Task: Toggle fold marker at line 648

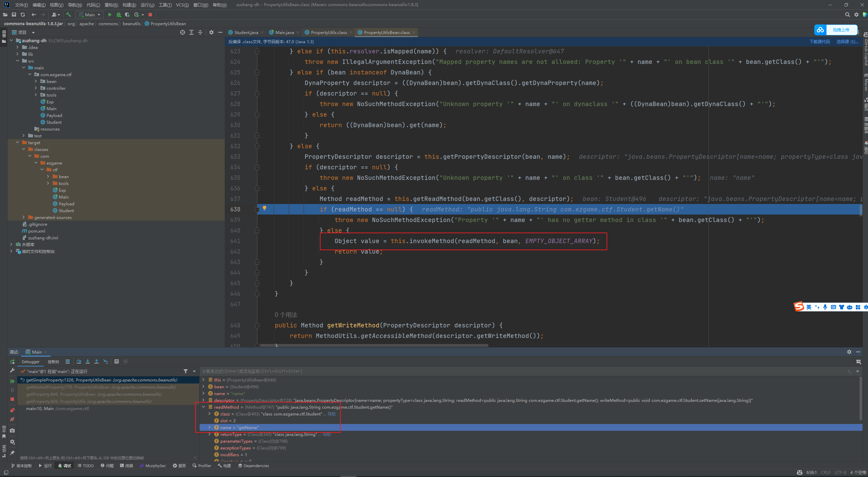Action: point(257,325)
